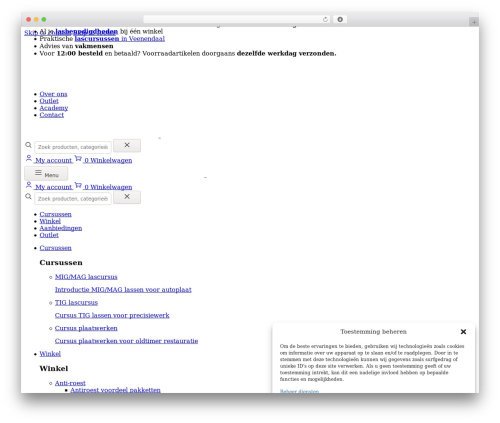
Task: Click the user icon beside the lower My account
Action: pos(29,185)
